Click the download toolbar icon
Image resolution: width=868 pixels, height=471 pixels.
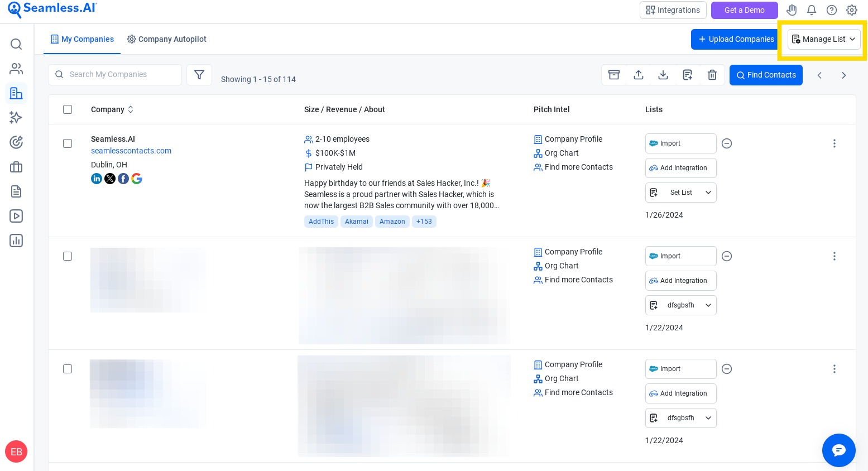pos(663,75)
